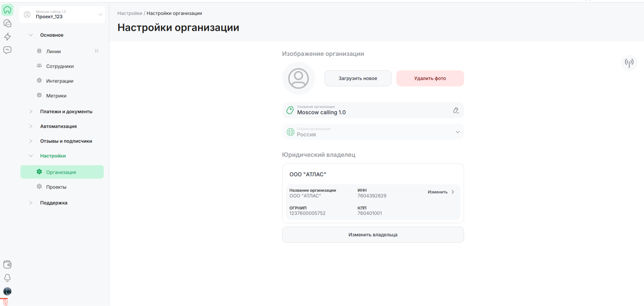The height and width of the screenshot is (306, 644).
Task: Collapse the Основное section
Action: point(52,35)
